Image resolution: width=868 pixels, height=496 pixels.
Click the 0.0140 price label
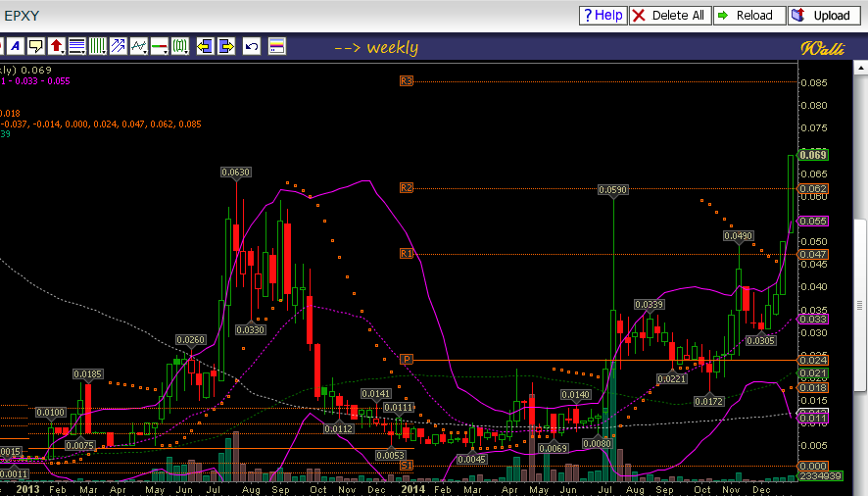click(x=576, y=395)
